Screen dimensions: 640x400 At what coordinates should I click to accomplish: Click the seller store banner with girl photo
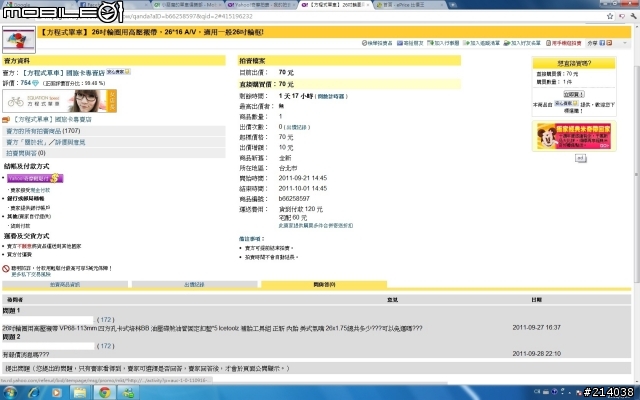pos(60,101)
